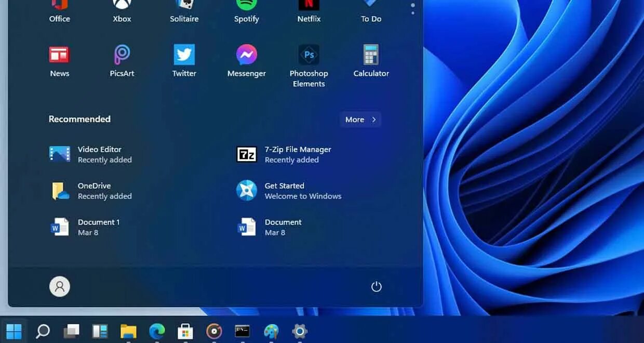Open the disc media app on taskbar
This screenshot has width=644, height=343.
(x=214, y=331)
